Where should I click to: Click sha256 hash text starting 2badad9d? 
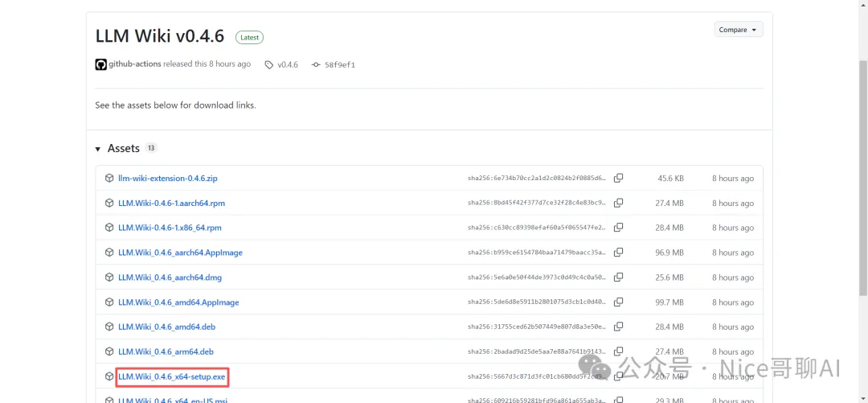537,352
